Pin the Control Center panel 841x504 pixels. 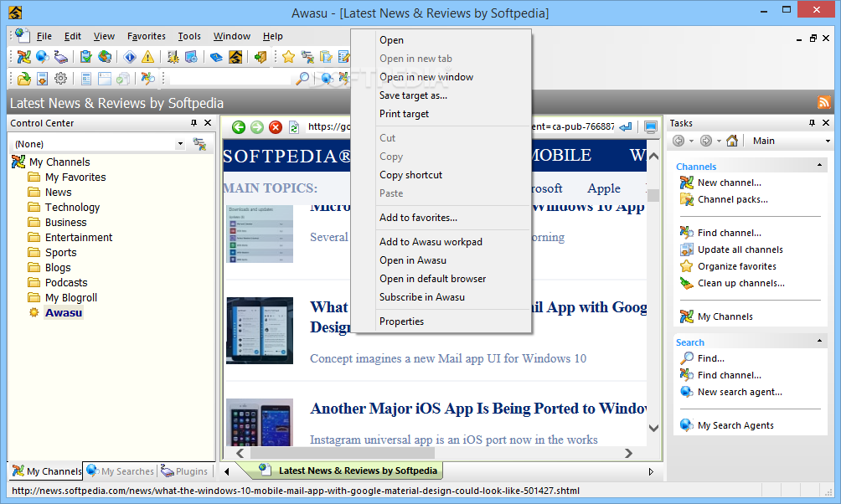193,123
